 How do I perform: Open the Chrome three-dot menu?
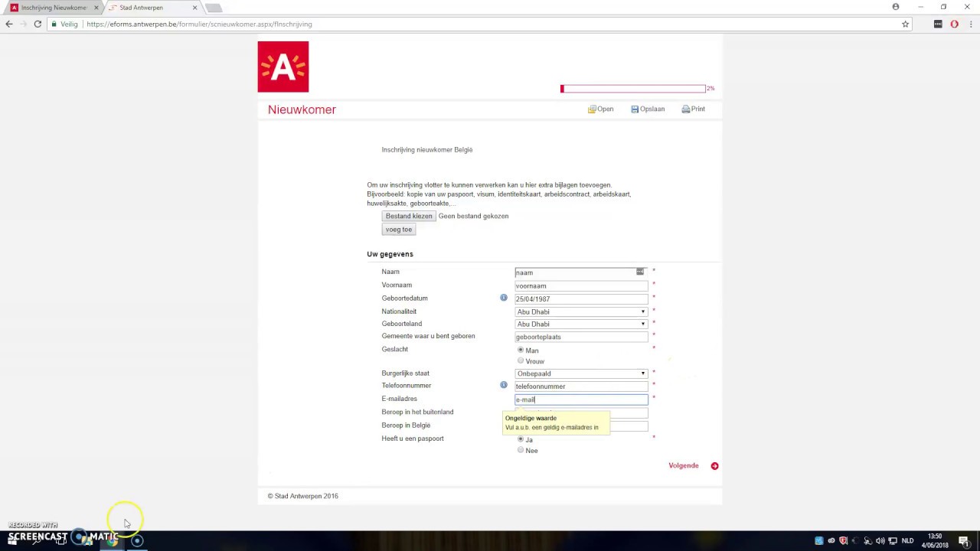[969, 24]
